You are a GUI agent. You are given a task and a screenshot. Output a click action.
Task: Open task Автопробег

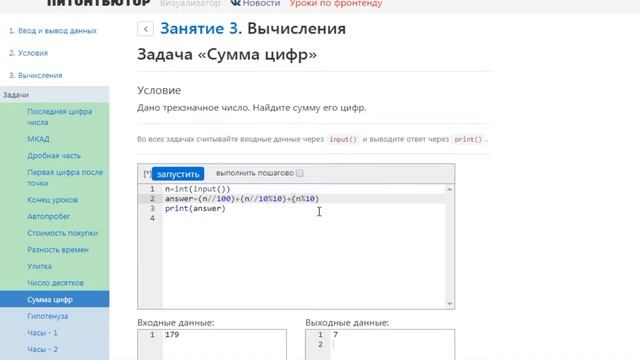(x=49, y=216)
